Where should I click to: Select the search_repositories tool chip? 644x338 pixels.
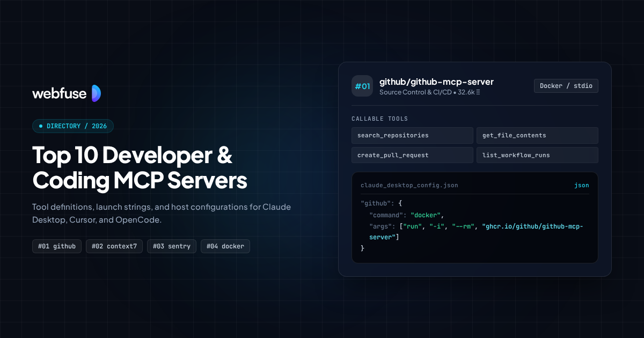tap(412, 135)
